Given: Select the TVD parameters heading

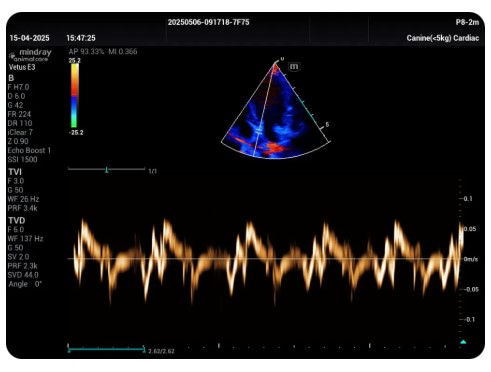Looking at the screenshot, I should pos(17,221).
